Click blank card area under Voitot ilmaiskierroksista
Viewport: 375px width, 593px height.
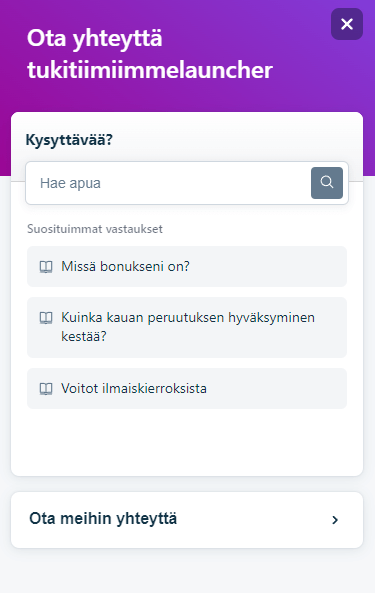(187, 442)
